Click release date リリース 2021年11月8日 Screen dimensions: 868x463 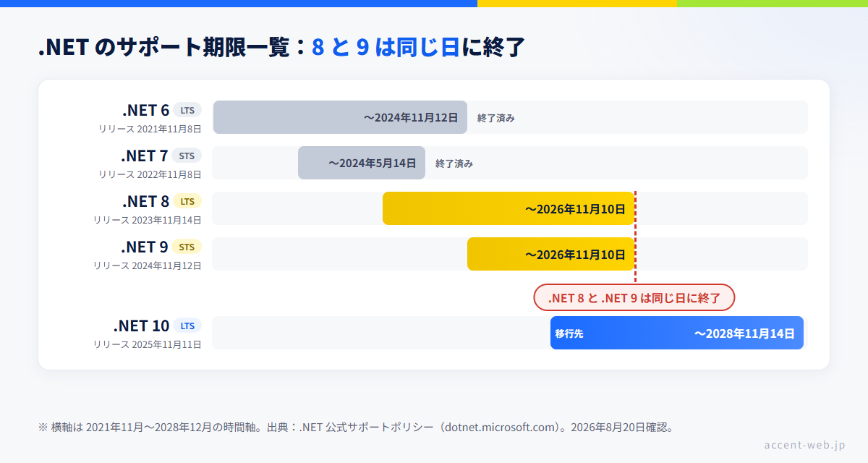tap(150, 129)
